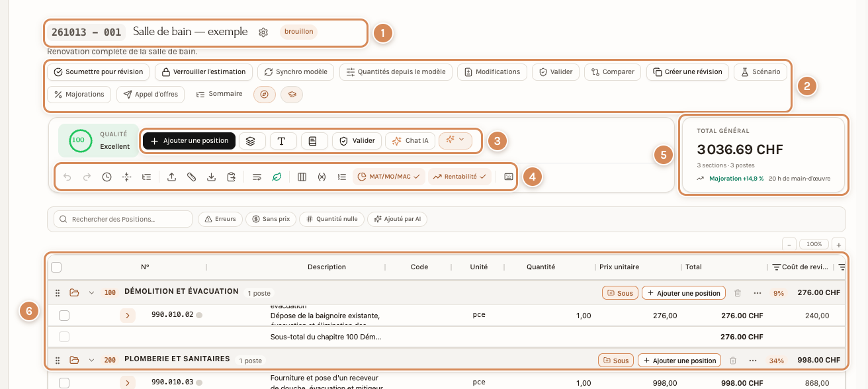This screenshot has height=389, width=868.
Task: Click the graduation cap icon button
Action: pyautogui.click(x=292, y=95)
